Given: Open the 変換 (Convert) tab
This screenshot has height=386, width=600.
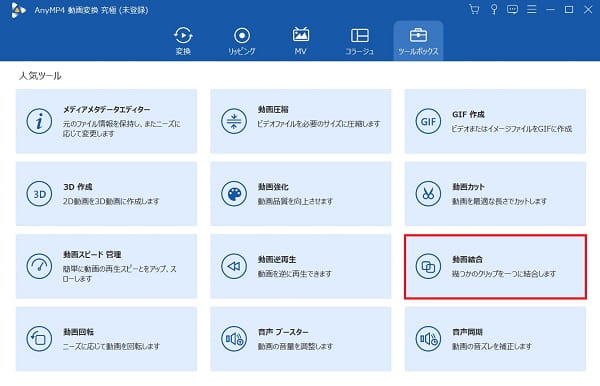Looking at the screenshot, I should (x=183, y=41).
